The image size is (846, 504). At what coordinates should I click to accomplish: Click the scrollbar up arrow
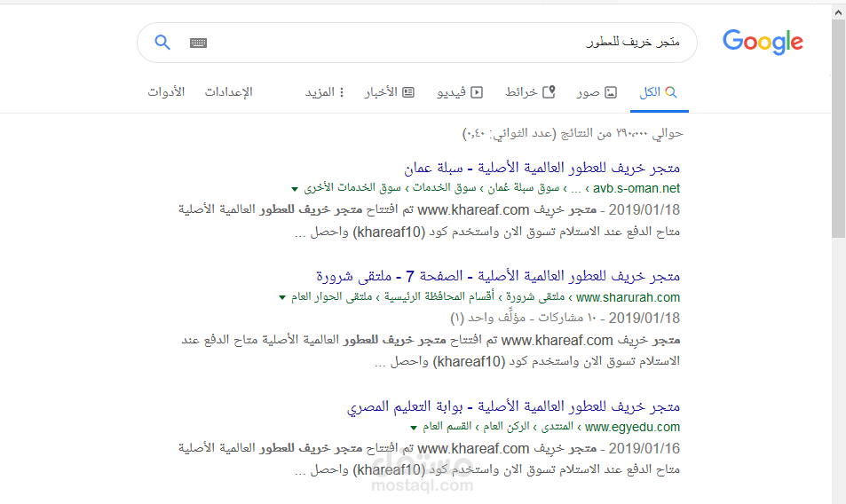tap(838, 11)
